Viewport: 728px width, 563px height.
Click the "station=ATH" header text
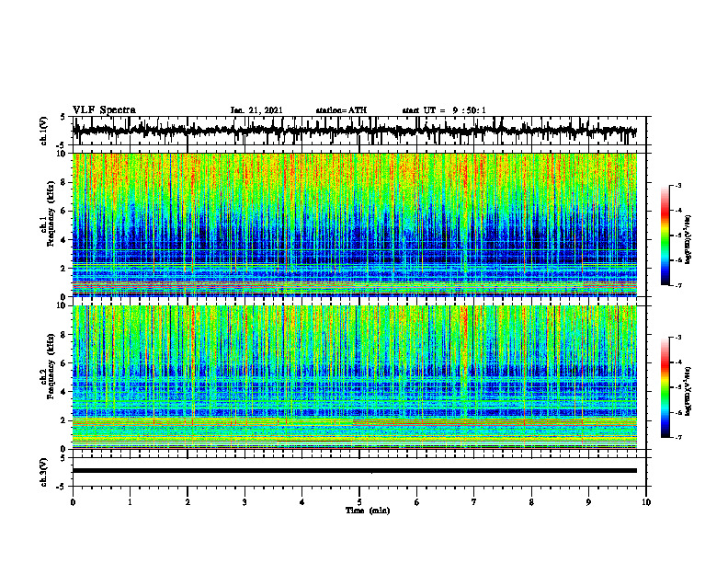point(341,110)
